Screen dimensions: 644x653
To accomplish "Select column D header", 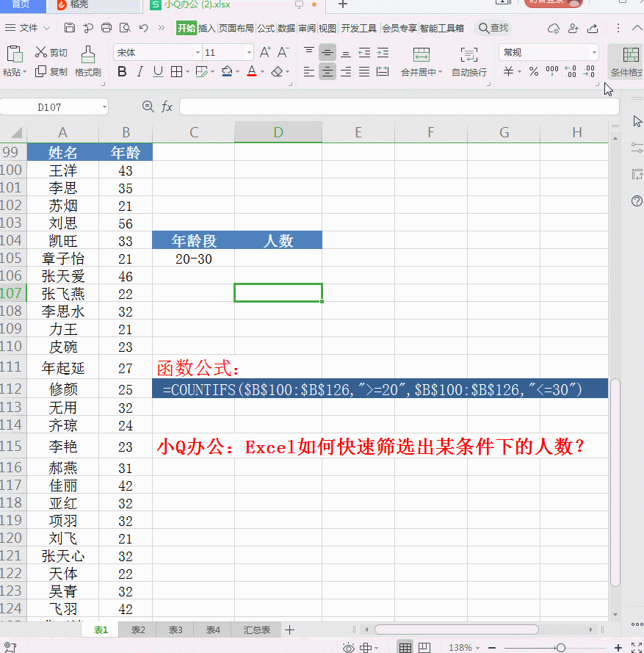I will pyautogui.click(x=278, y=132).
